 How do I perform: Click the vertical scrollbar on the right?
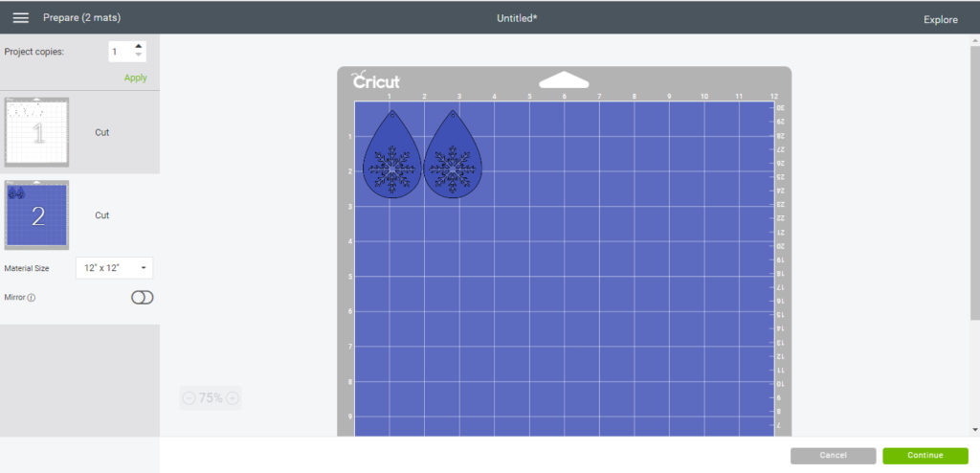click(x=974, y=182)
